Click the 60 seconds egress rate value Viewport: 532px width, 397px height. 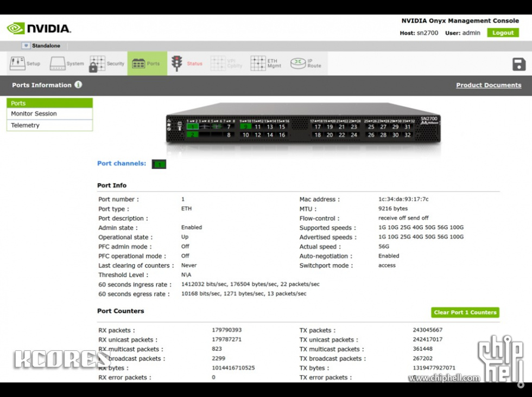pos(244,293)
